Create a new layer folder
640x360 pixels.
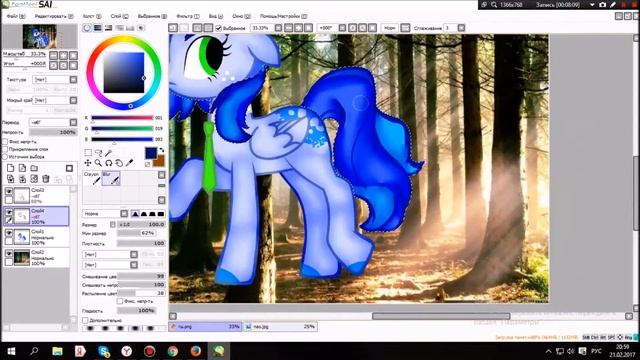pyautogui.click(x=34, y=168)
